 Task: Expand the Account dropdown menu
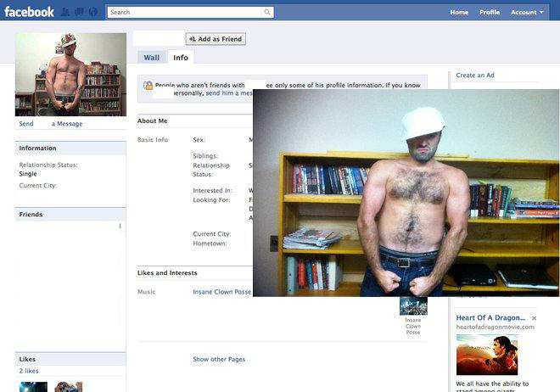pos(527,12)
